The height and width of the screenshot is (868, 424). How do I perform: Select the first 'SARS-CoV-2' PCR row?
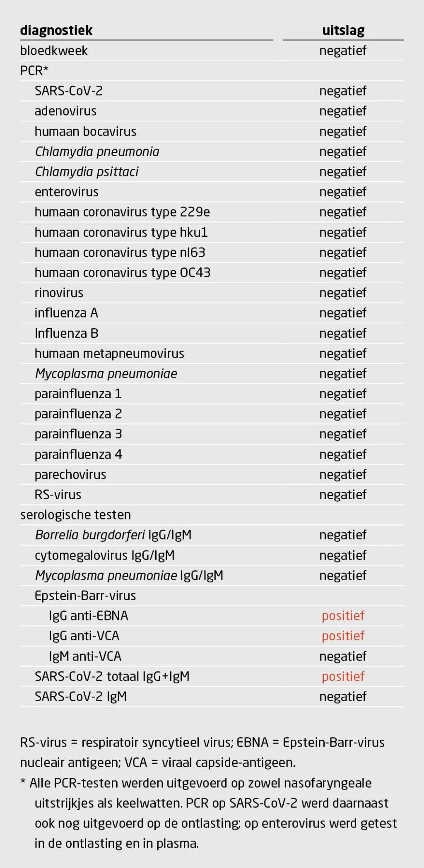[212, 91]
